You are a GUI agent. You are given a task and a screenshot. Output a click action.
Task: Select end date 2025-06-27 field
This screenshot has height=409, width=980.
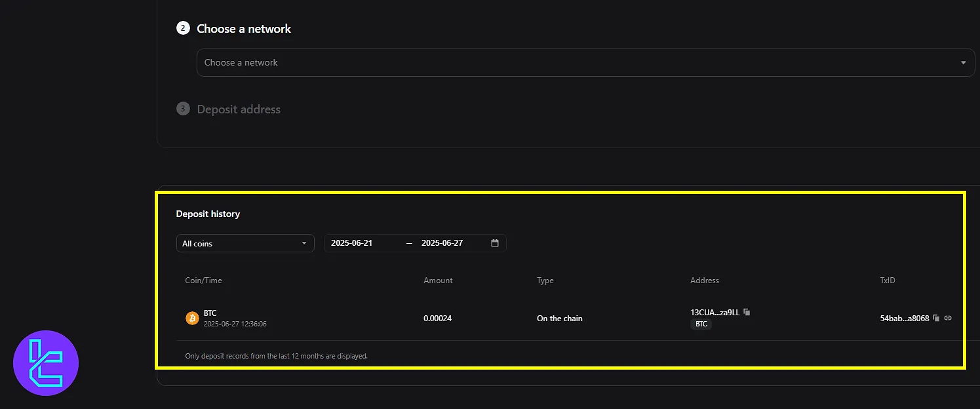(x=442, y=243)
